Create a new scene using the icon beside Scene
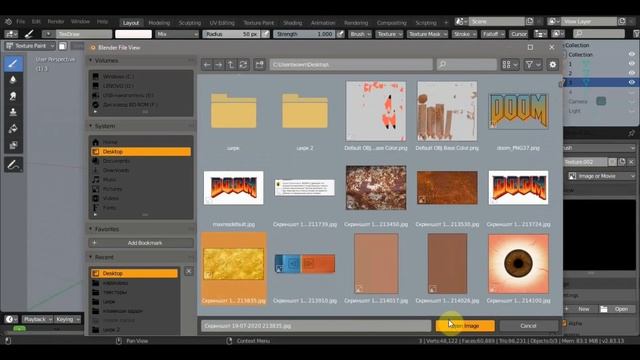 pos(530,21)
